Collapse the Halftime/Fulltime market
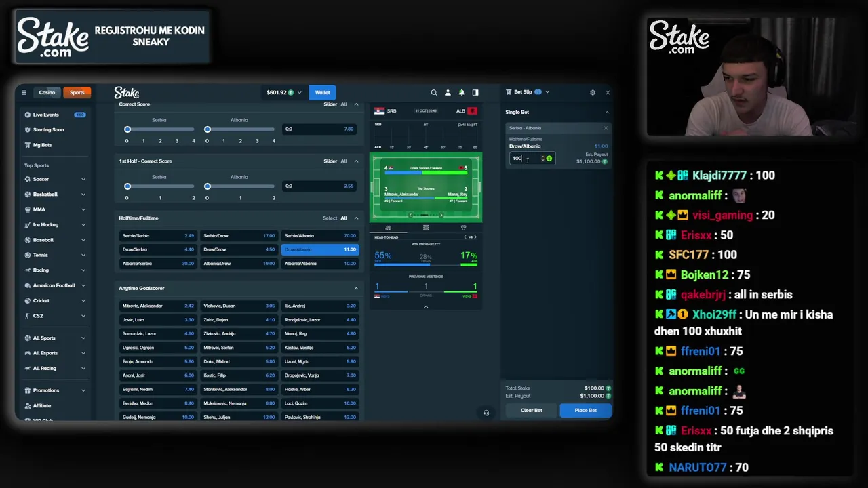868x488 pixels. pos(356,218)
